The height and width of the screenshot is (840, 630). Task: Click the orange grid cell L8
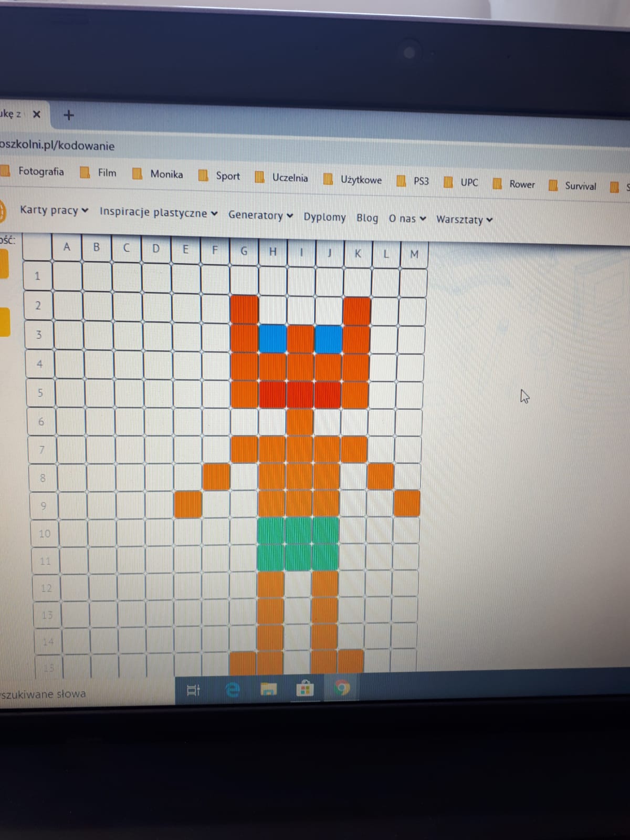[x=381, y=476]
